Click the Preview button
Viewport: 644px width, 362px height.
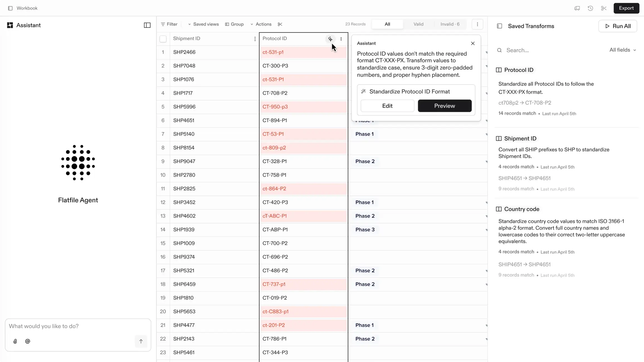tap(445, 106)
